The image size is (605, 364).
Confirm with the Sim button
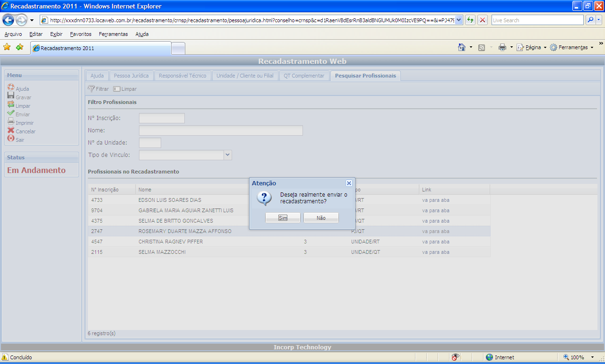(x=283, y=218)
